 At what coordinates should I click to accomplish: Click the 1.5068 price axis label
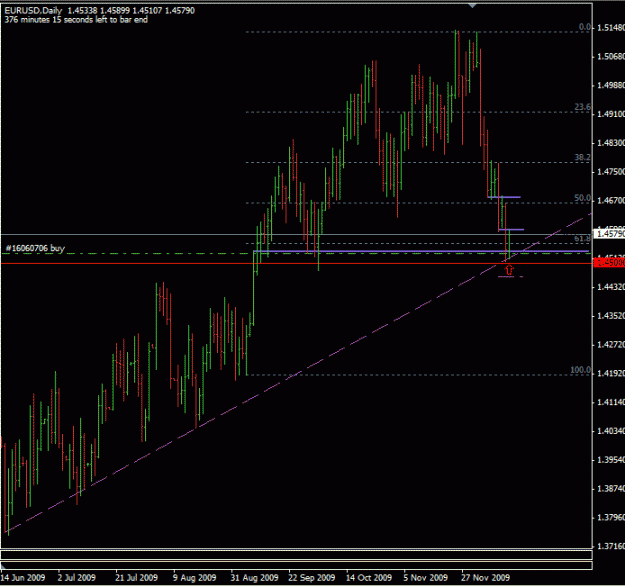pyautogui.click(x=610, y=57)
